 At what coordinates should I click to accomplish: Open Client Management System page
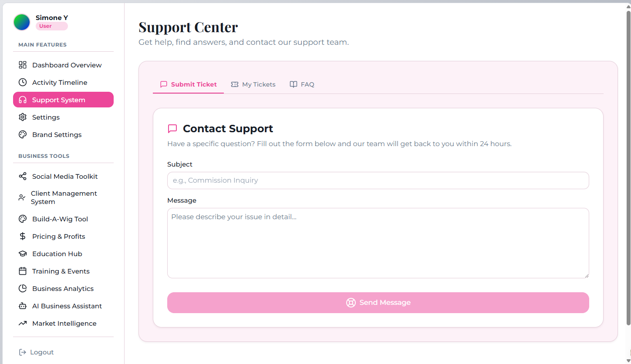point(64,197)
